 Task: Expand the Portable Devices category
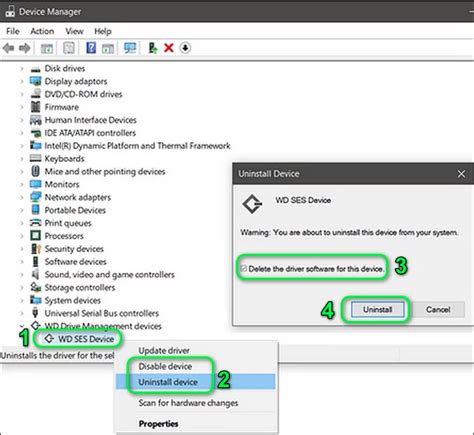point(22,210)
